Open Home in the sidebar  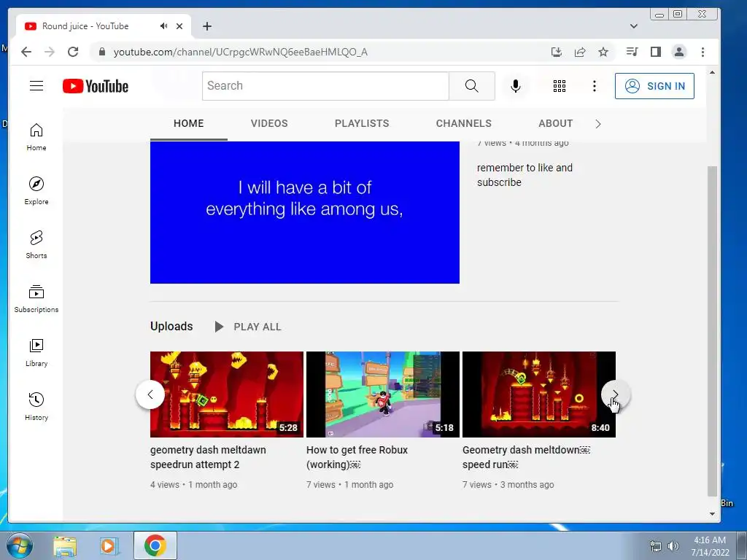(x=36, y=137)
